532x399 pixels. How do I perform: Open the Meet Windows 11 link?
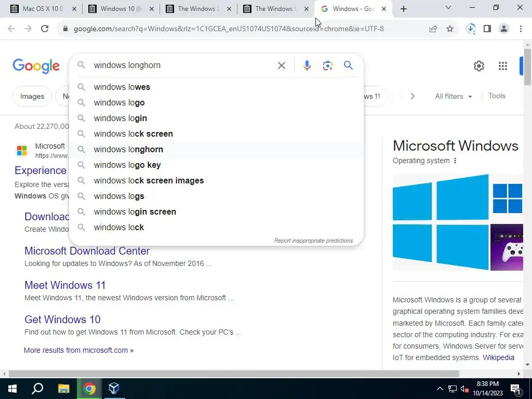point(65,285)
